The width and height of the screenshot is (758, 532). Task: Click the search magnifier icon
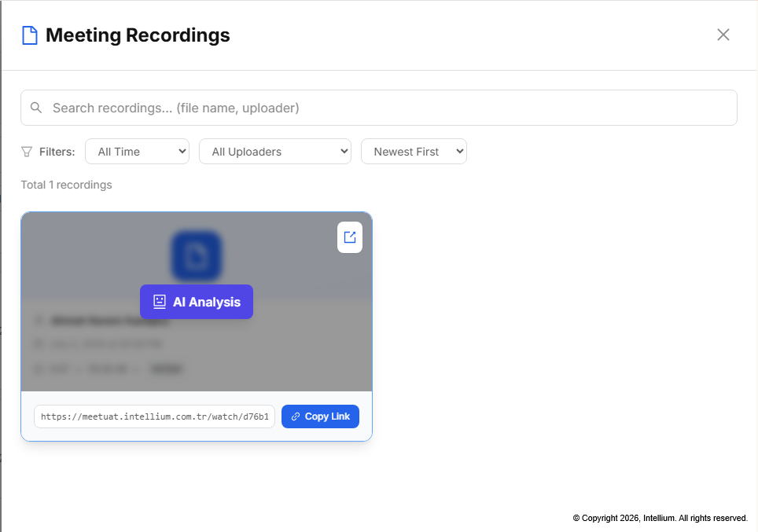pyautogui.click(x=36, y=108)
